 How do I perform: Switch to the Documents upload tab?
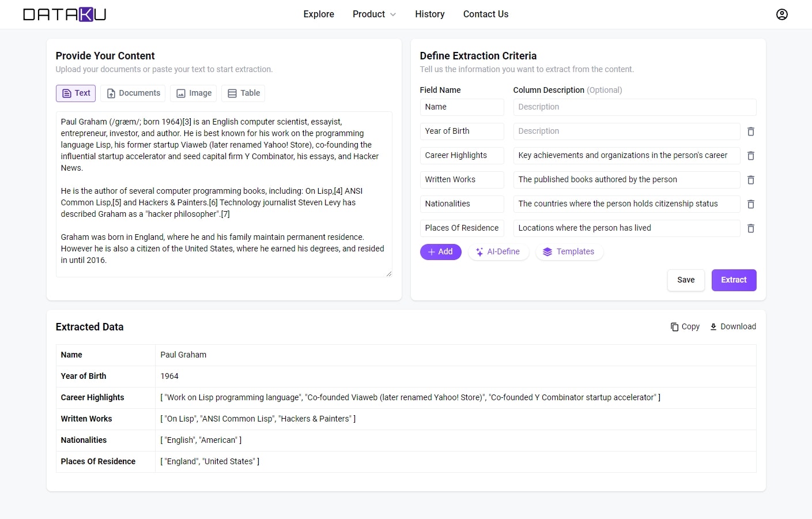(x=133, y=93)
